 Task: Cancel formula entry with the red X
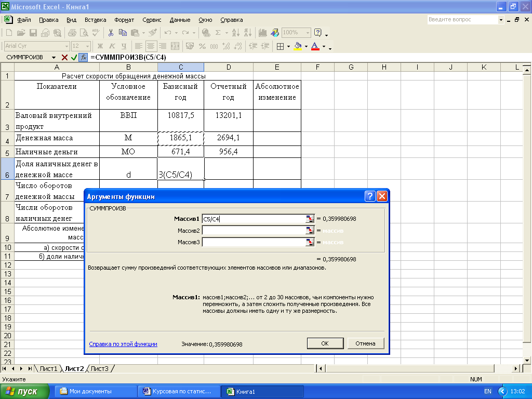[64, 57]
